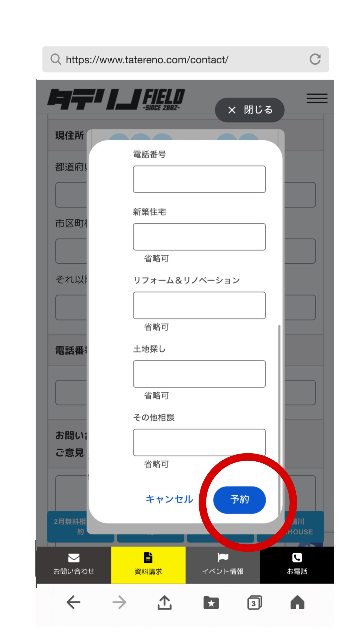Image resolution: width=362 pixels, height=644 pixels.
Task: Open the share/upload icon
Action: 164,602
